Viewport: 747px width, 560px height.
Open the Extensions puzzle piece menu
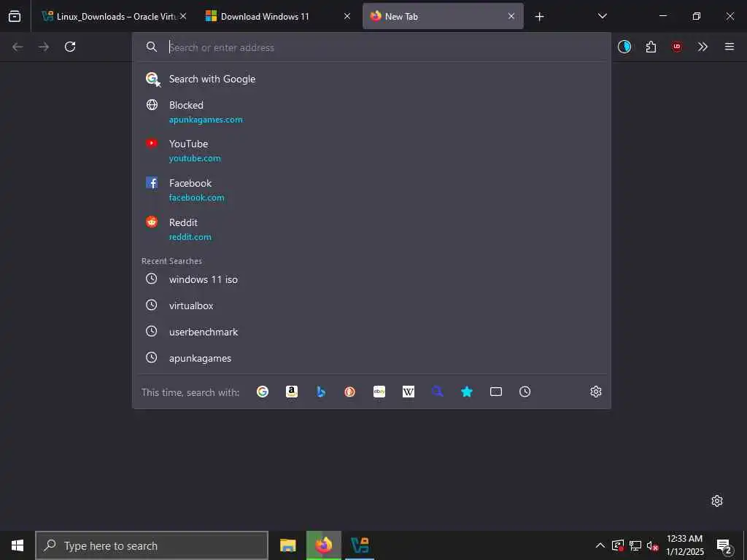[651, 47]
